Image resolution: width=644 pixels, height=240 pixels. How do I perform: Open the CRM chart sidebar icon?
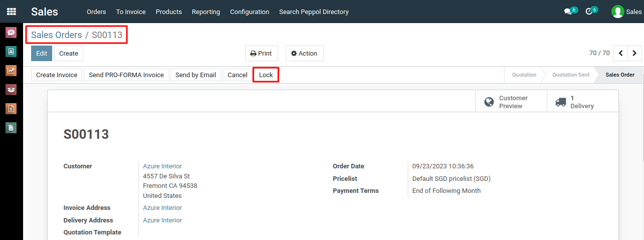pyautogui.click(x=11, y=71)
